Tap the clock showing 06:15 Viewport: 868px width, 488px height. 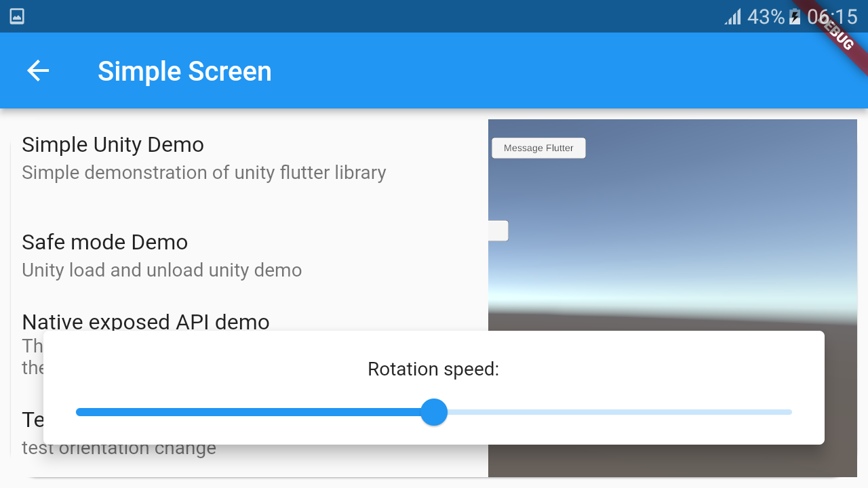[x=833, y=16]
